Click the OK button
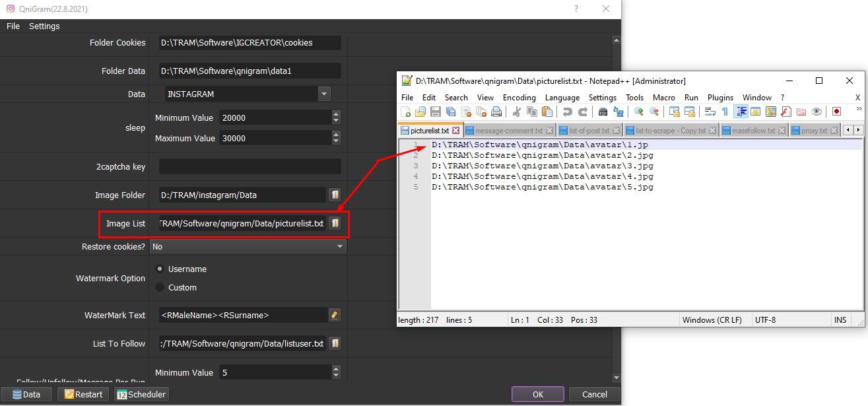 click(538, 394)
